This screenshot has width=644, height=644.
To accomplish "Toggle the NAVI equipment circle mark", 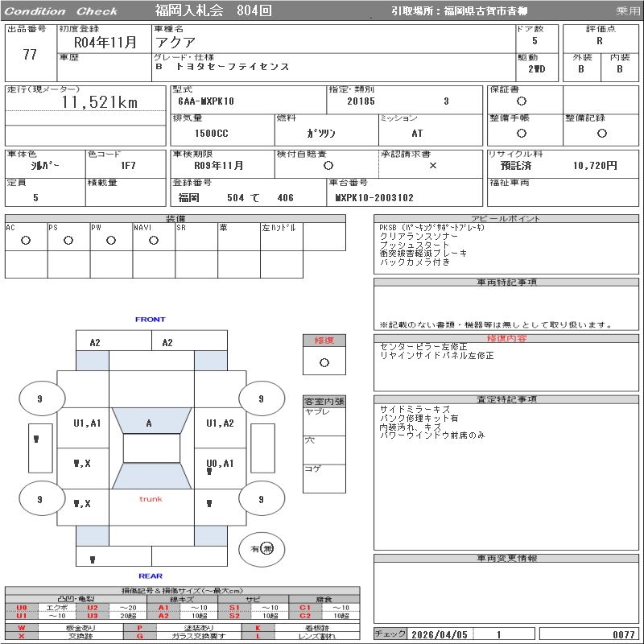I will coord(154,240).
